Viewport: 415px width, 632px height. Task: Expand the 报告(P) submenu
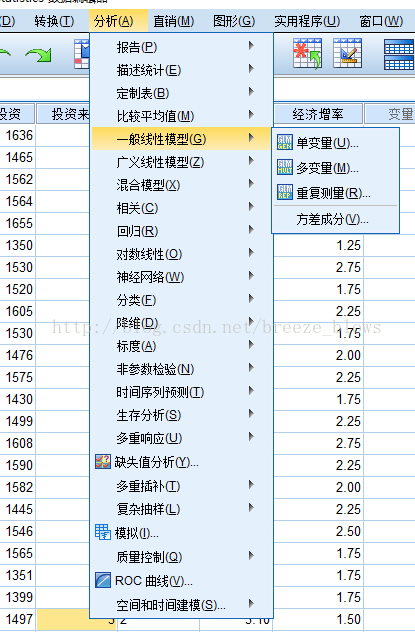pos(182,47)
